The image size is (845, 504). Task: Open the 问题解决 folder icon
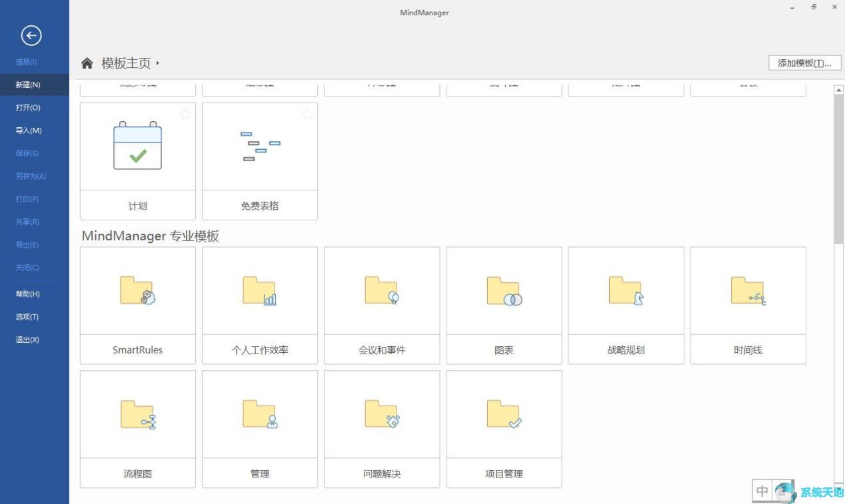point(382,414)
